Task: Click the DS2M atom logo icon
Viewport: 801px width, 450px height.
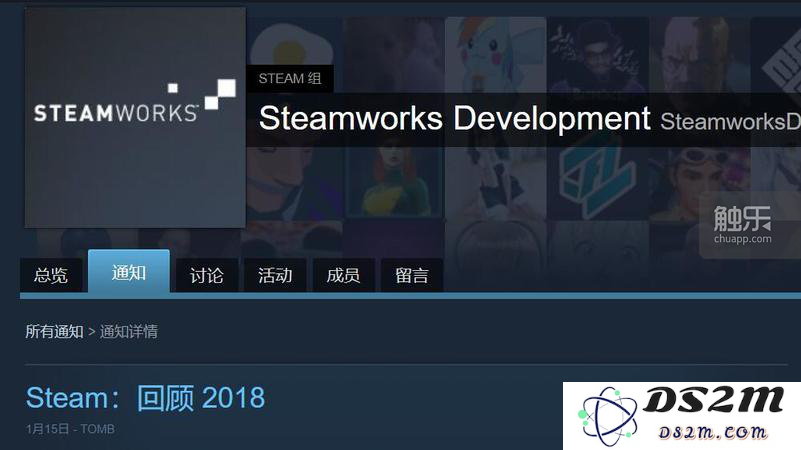Action: (608, 416)
